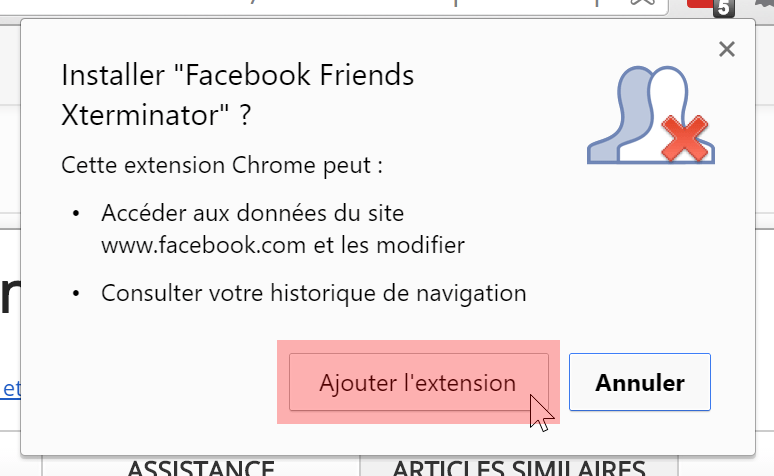Image resolution: width=774 pixels, height=476 pixels.
Task: Confirm with Ajouter l'extension button
Action: pyautogui.click(x=419, y=382)
